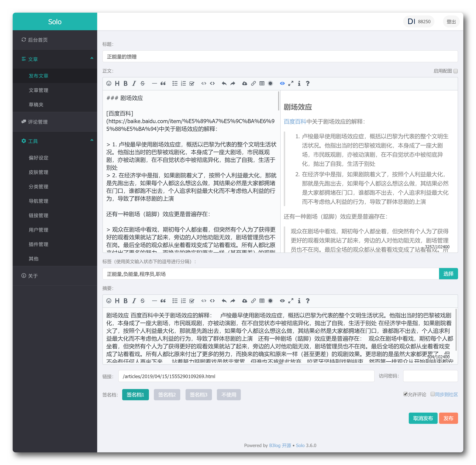Image resolution: width=476 pixels, height=465 pixels.
Task: Open 导航管理 in sidebar
Action: tap(55, 201)
